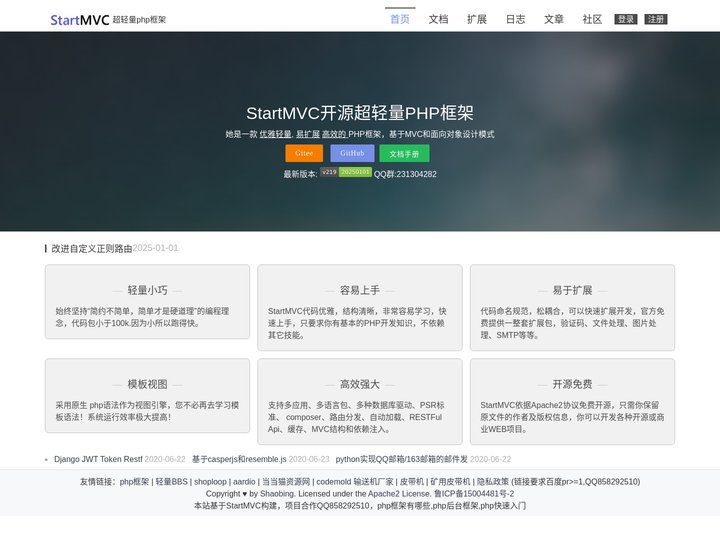Open the green 文档手册 button
720x540 pixels.
point(404,153)
